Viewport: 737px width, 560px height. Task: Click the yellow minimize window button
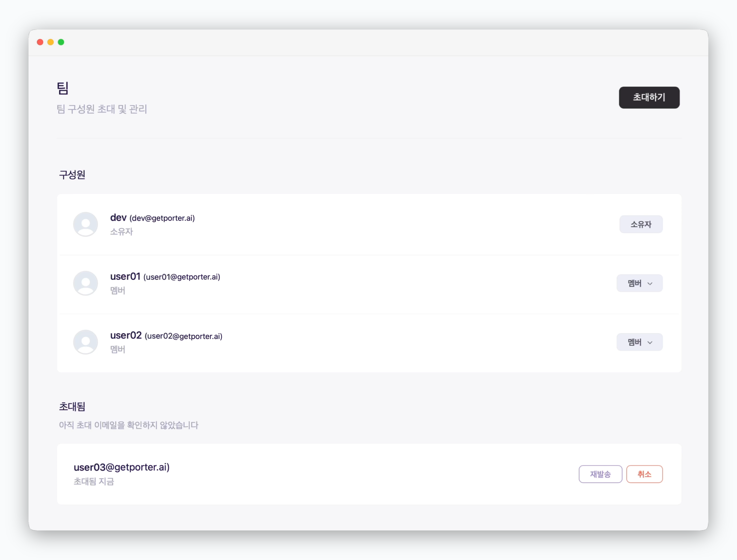pyautogui.click(x=51, y=42)
